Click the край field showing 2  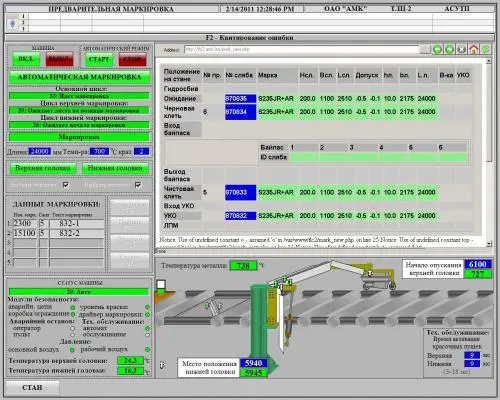pyautogui.click(x=141, y=152)
